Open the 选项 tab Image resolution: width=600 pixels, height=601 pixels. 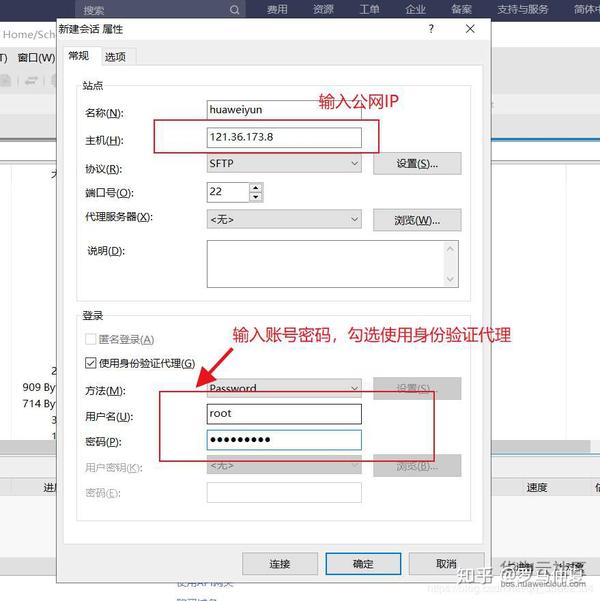[x=115, y=57]
